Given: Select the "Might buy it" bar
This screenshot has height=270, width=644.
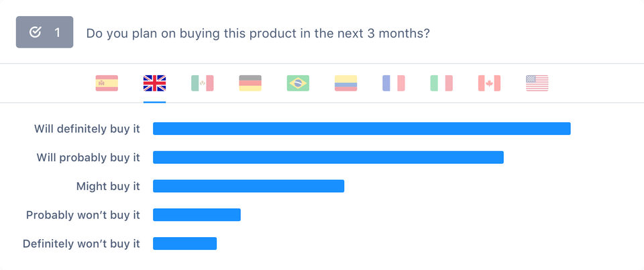Looking at the screenshot, I should click(248, 186).
